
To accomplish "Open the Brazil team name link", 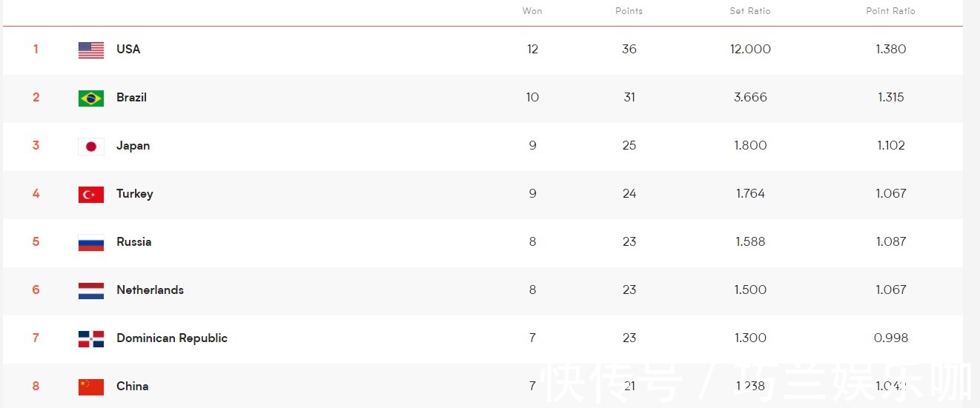I will 131,97.
